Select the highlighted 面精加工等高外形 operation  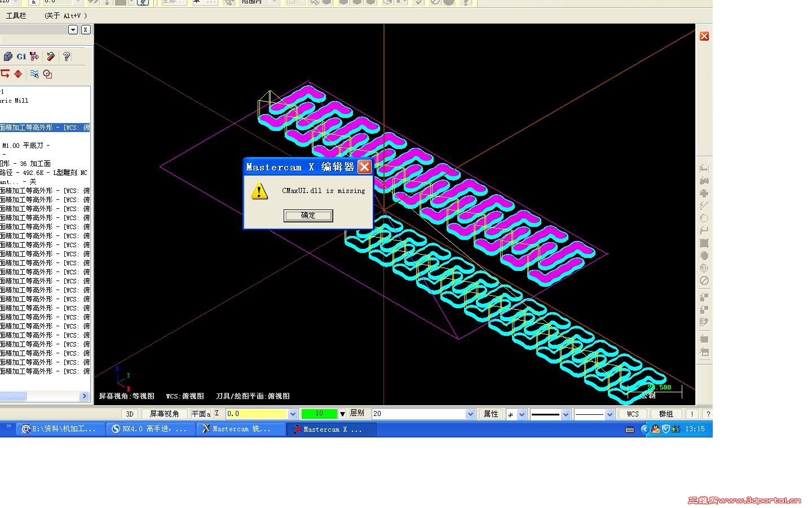[45, 128]
